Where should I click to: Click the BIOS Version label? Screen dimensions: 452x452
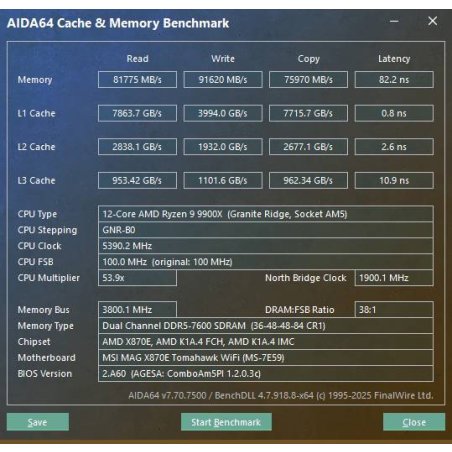click(x=45, y=374)
